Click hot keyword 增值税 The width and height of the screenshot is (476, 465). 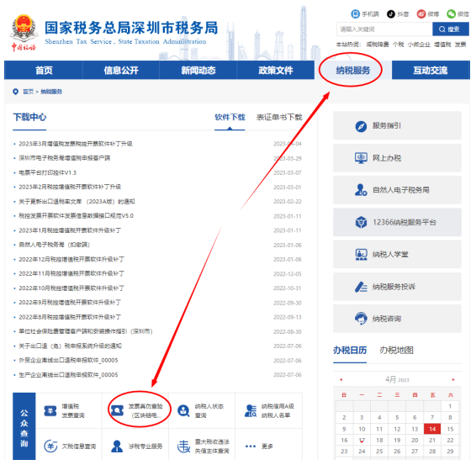click(x=442, y=45)
